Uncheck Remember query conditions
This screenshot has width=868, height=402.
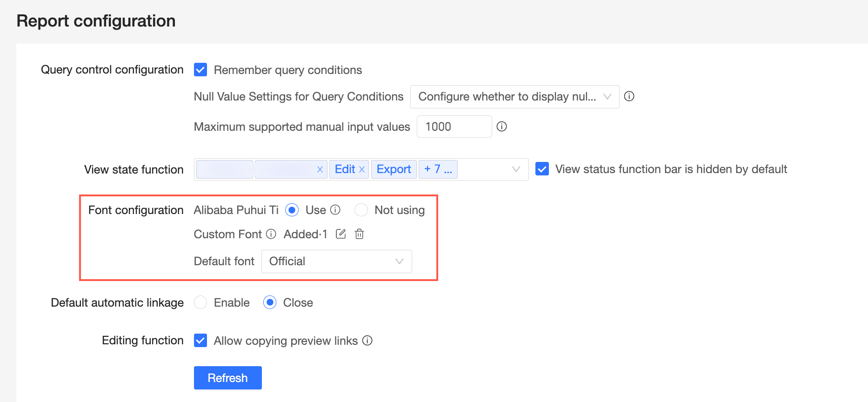point(200,70)
